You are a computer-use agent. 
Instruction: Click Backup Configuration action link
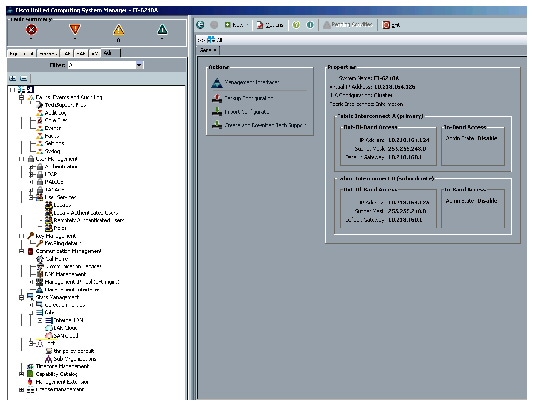click(249, 98)
